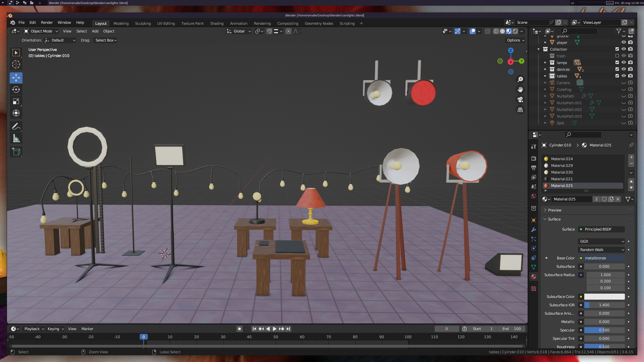Select the Rotate tool in toolbar
Viewport: 644px width, 362px height.
point(16,89)
